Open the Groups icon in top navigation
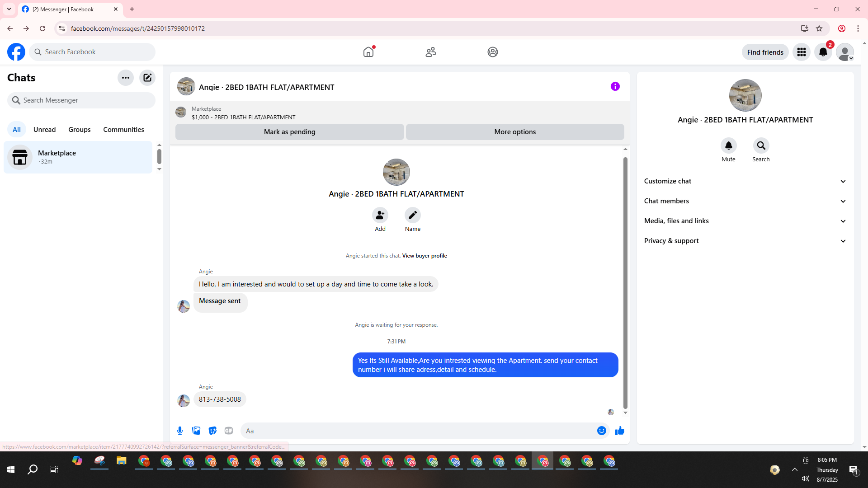868x488 pixels. [493, 52]
